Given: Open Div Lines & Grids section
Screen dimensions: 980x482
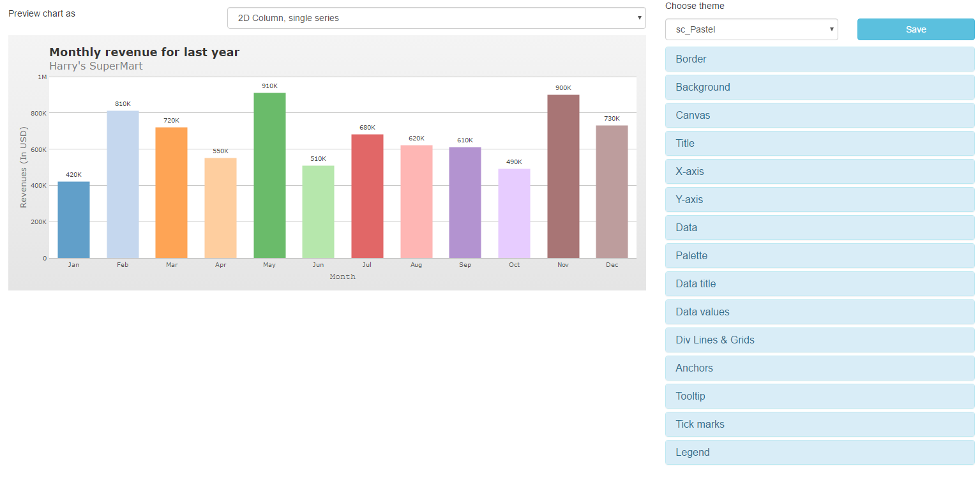Looking at the screenshot, I should point(819,340).
